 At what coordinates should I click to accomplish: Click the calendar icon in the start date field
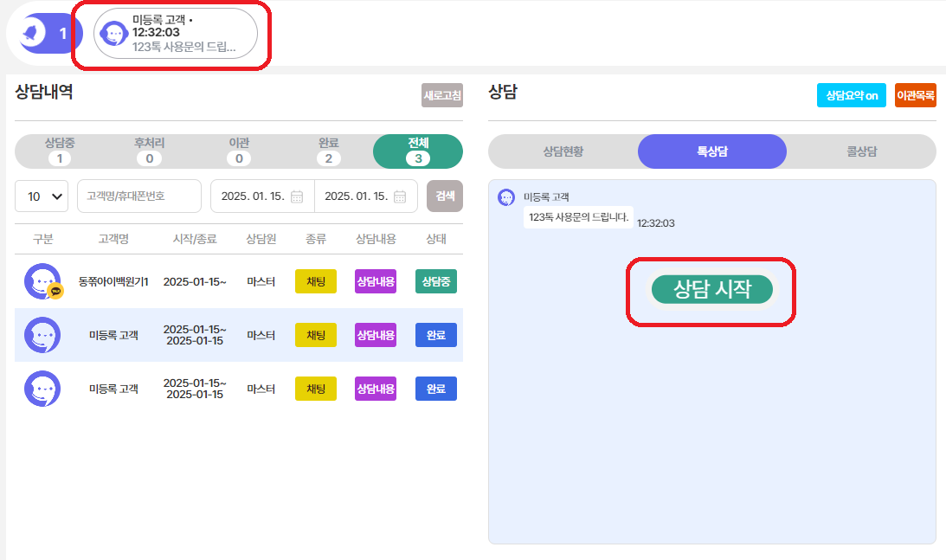(x=297, y=196)
